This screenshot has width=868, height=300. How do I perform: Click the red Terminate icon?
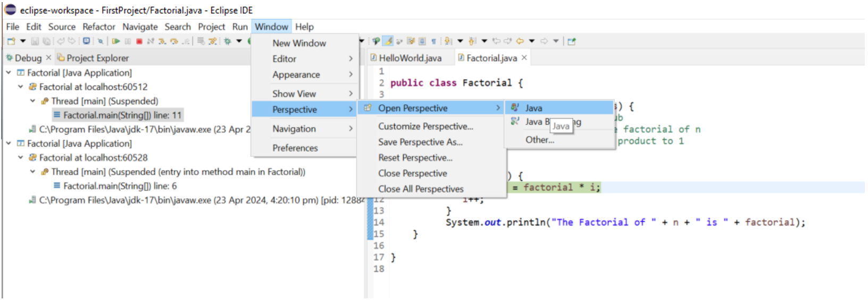point(139,41)
